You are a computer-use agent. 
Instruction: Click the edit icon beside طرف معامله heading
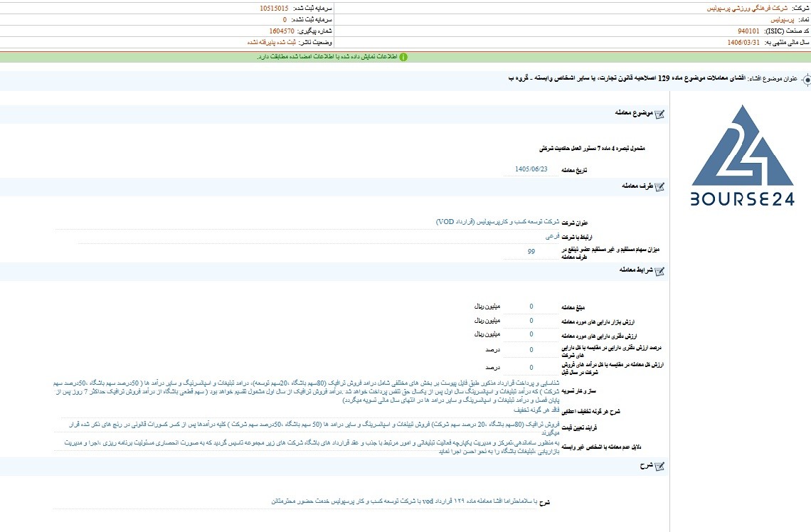tap(659, 186)
